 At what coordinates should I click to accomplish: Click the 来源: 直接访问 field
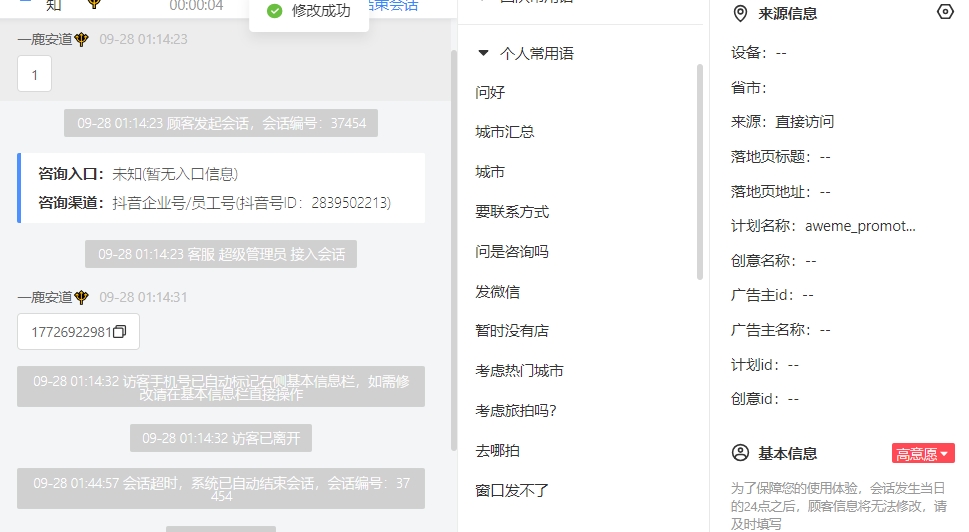tap(782, 122)
